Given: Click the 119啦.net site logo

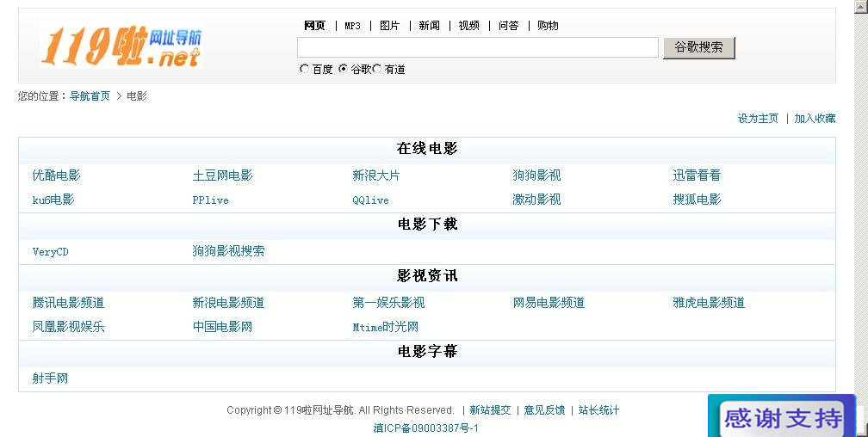Looking at the screenshot, I should 121,46.
